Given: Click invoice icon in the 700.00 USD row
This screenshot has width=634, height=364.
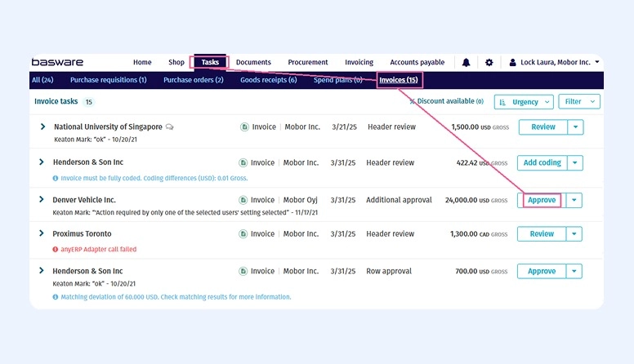Looking at the screenshot, I should point(243,271).
